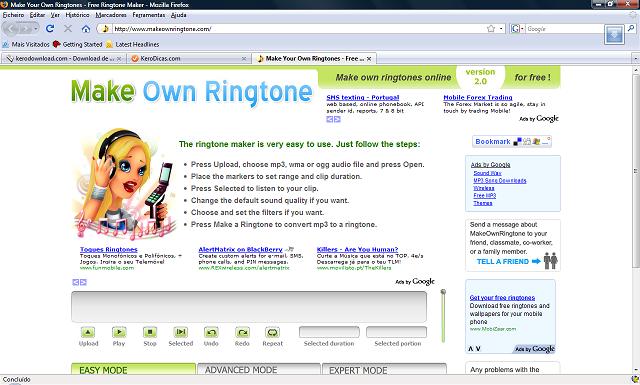Viewport: 640px width, 385px height.
Task: Open the Ferramentas menu
Action: [x=149, y=15]
